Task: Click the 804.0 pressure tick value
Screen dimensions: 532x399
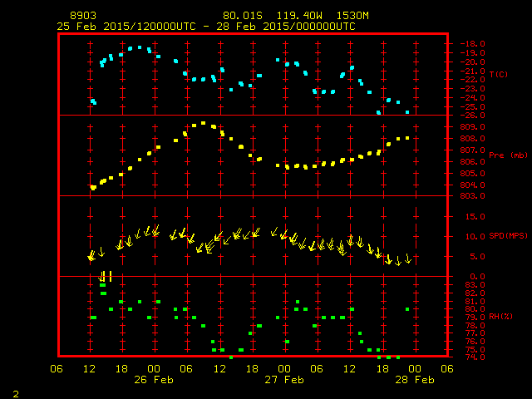Action: (472, 185)
